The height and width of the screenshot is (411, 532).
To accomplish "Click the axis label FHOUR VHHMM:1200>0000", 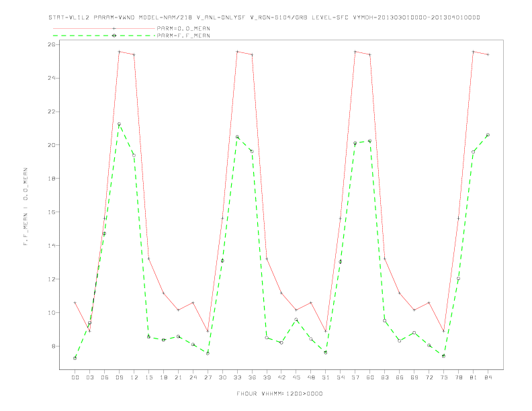I will click(x=279, y=394).
